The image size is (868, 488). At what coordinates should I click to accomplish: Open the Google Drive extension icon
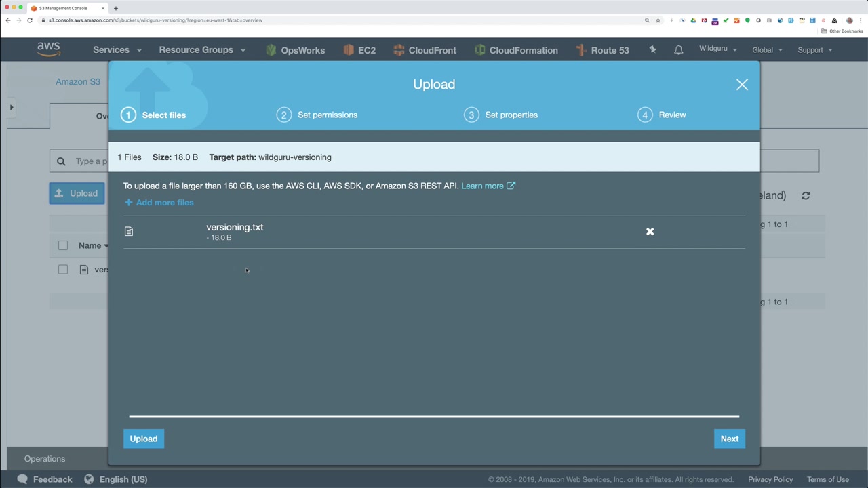coord(693,20)
